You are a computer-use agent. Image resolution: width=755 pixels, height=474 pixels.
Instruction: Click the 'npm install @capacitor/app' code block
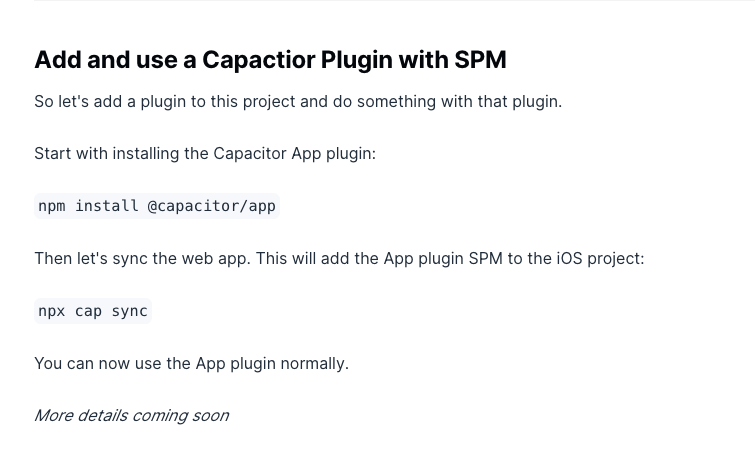[157, 206]
